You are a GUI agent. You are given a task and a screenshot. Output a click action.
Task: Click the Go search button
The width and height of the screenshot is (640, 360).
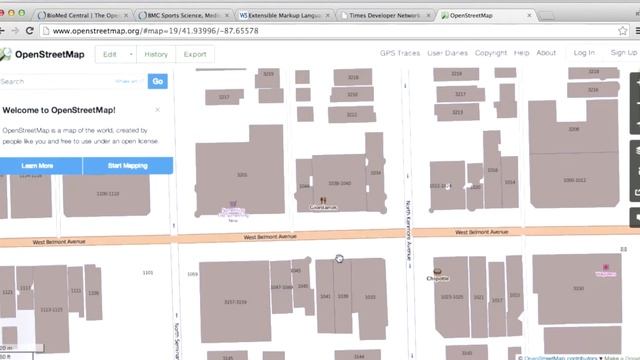(x=158, y=81)
